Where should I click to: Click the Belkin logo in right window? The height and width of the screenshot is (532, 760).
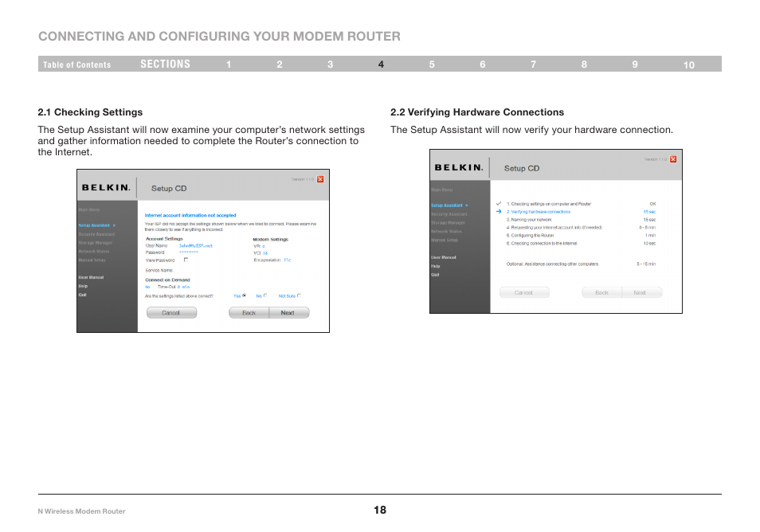[459, 167]
